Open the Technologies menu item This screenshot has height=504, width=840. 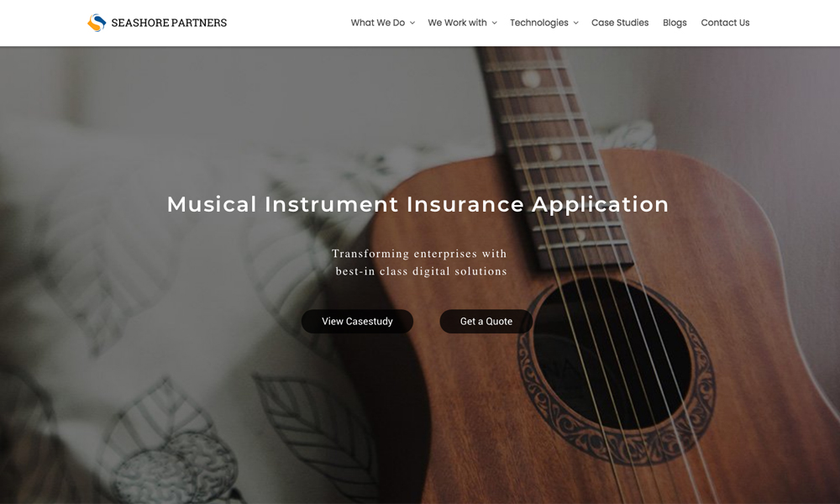click(x=539, y=23)
